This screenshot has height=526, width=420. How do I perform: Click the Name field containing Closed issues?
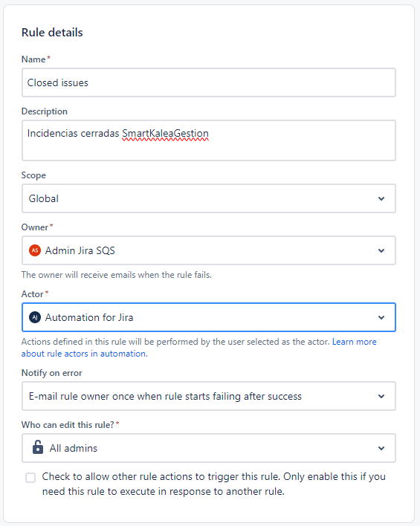[209, 82]
